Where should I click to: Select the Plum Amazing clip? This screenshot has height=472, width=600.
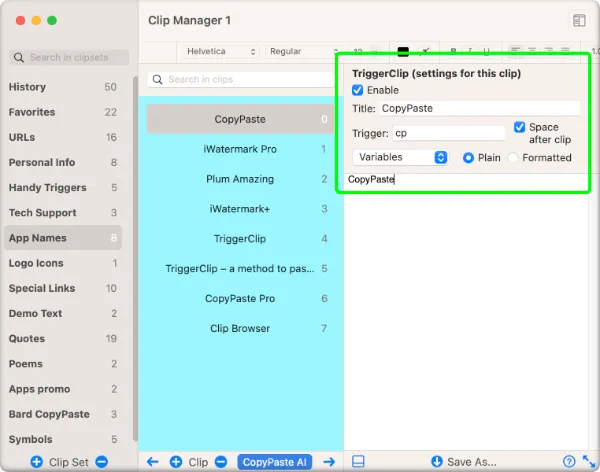[240, 179]
